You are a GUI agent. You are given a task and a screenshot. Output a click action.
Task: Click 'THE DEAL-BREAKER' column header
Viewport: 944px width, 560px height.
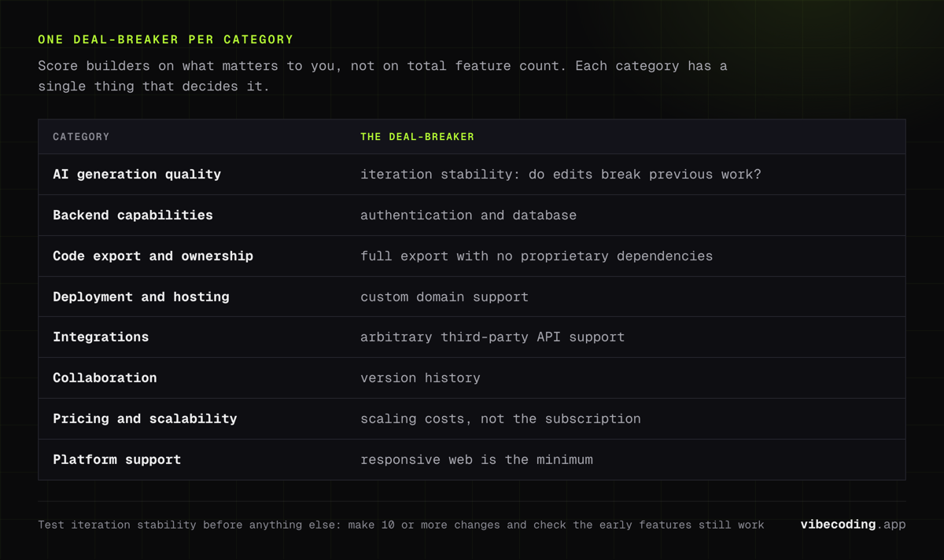pos(417,137)
